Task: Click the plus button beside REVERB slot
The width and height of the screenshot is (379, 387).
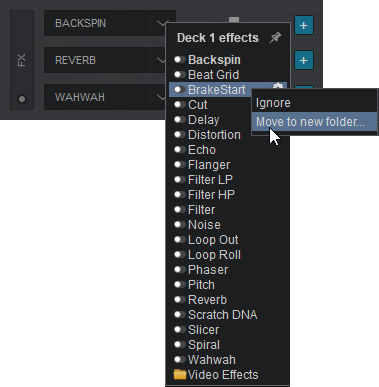Action: pos(304,60)
